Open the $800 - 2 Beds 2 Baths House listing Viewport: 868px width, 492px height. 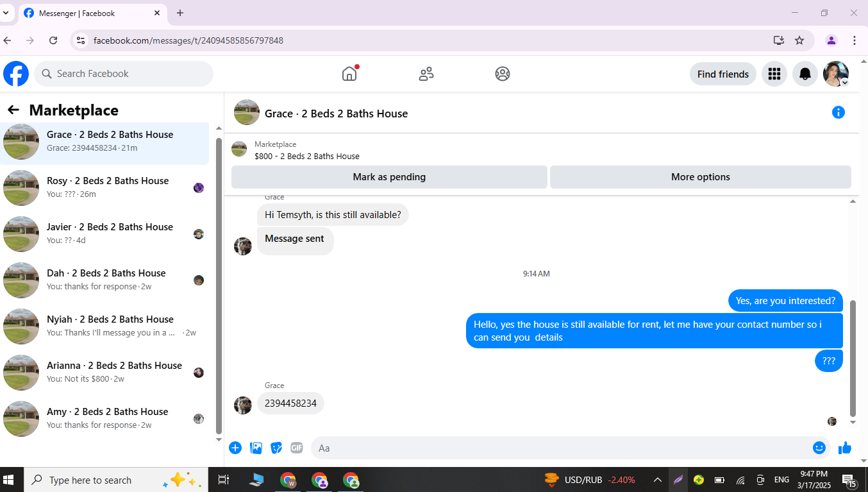(x=307, y=156)
